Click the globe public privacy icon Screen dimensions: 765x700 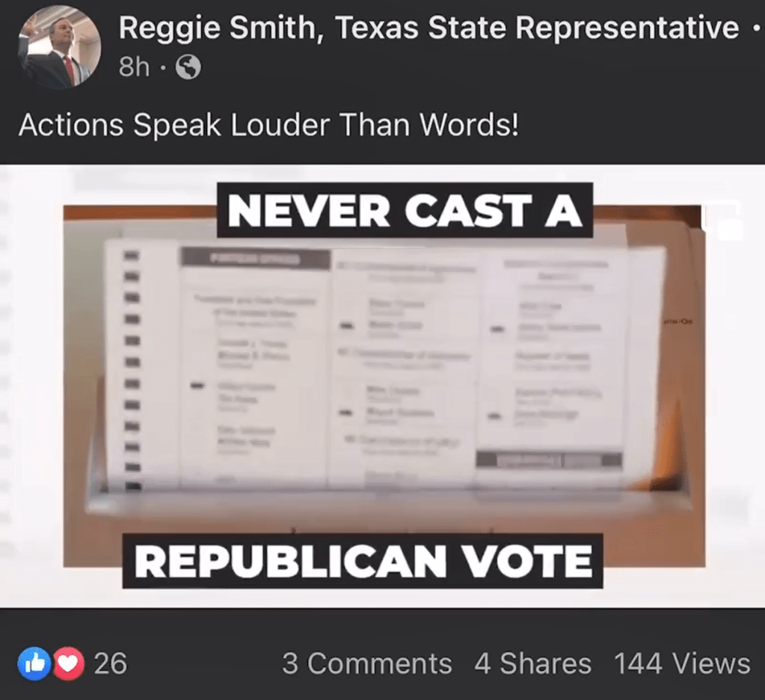[x=188, y=67]
